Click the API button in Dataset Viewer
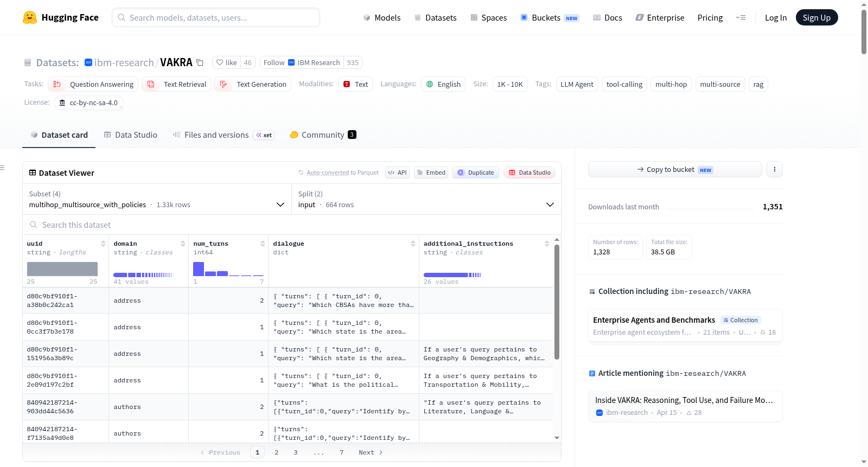 [397, 172]
